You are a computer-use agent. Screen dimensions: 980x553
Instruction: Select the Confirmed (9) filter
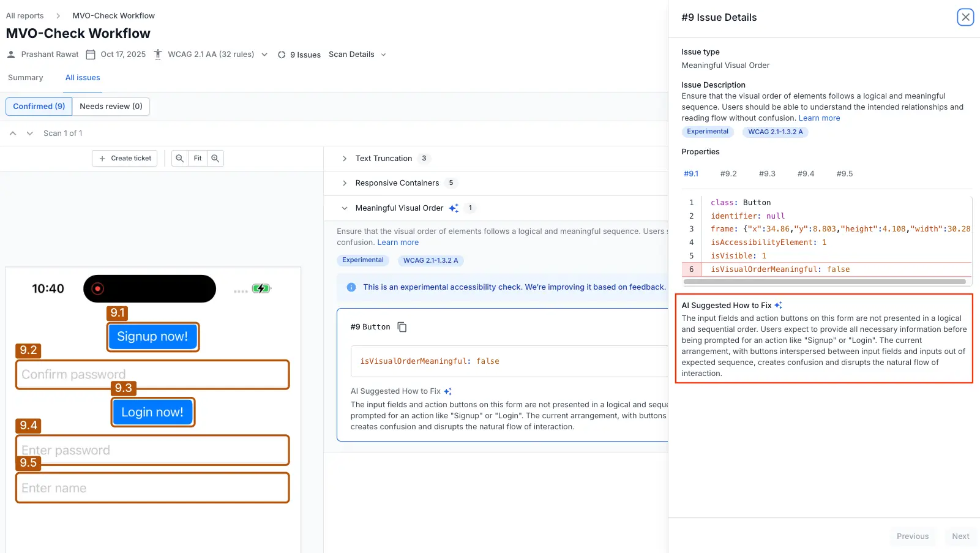(38, 106)
